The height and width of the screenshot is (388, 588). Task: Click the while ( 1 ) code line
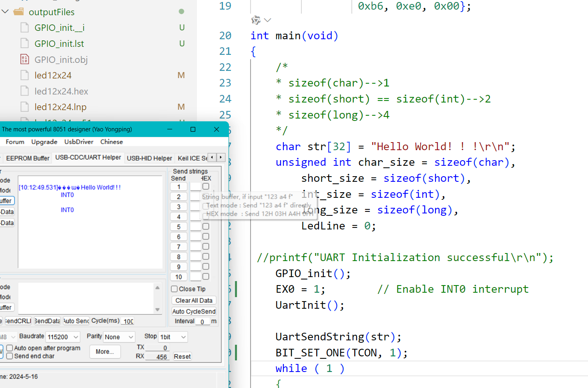(x=310, y=368)
